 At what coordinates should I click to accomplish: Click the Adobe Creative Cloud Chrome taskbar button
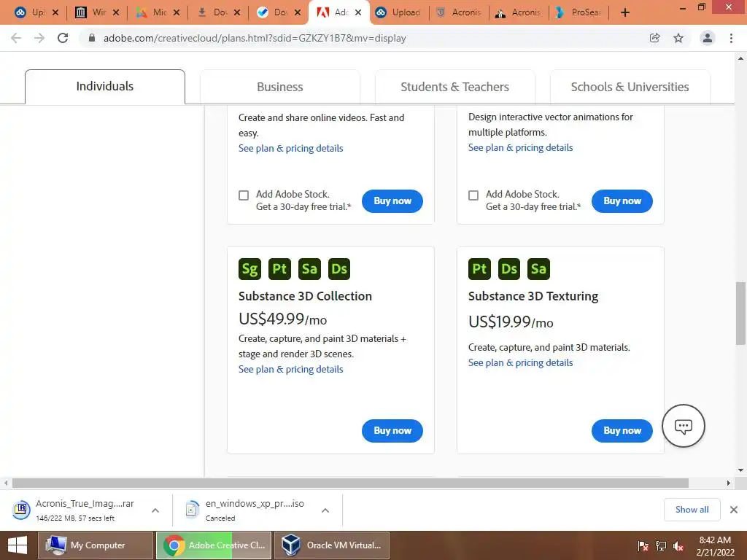[x=214, y=545]
